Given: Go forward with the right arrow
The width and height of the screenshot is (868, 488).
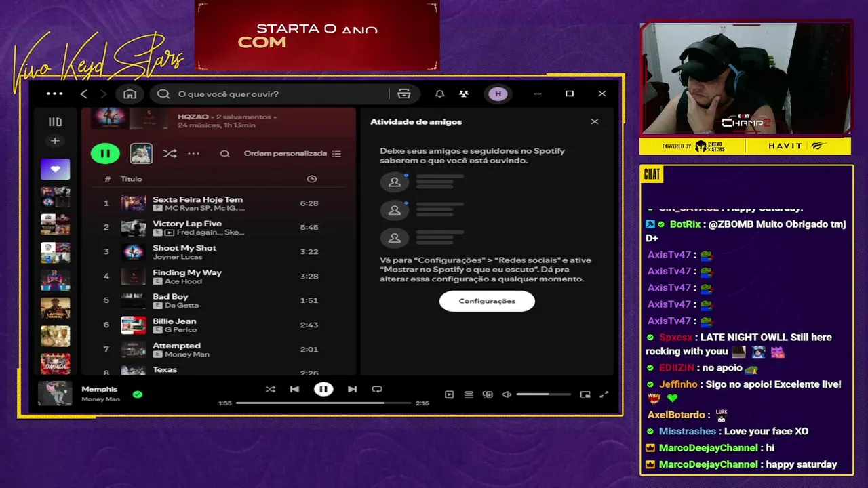Looking at the screenshot, I should [x=104, y=94].
